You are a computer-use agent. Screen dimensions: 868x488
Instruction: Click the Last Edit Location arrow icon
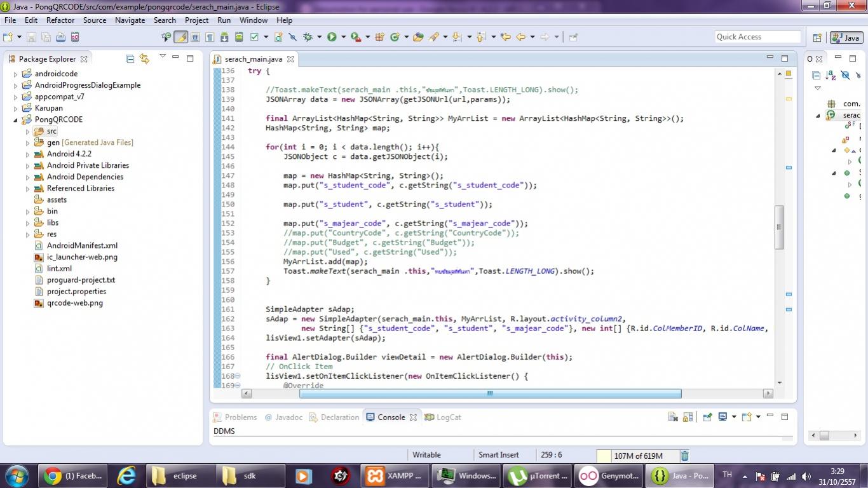(506, 37)
